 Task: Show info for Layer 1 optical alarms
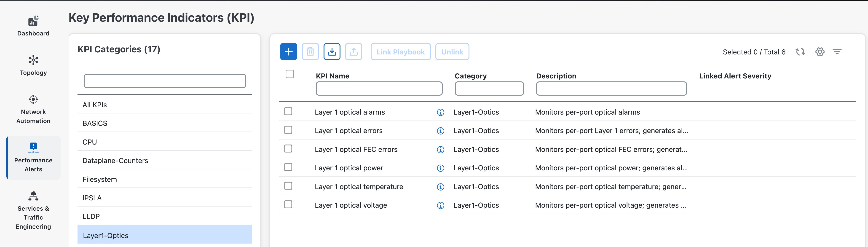(x=440, y=113)
